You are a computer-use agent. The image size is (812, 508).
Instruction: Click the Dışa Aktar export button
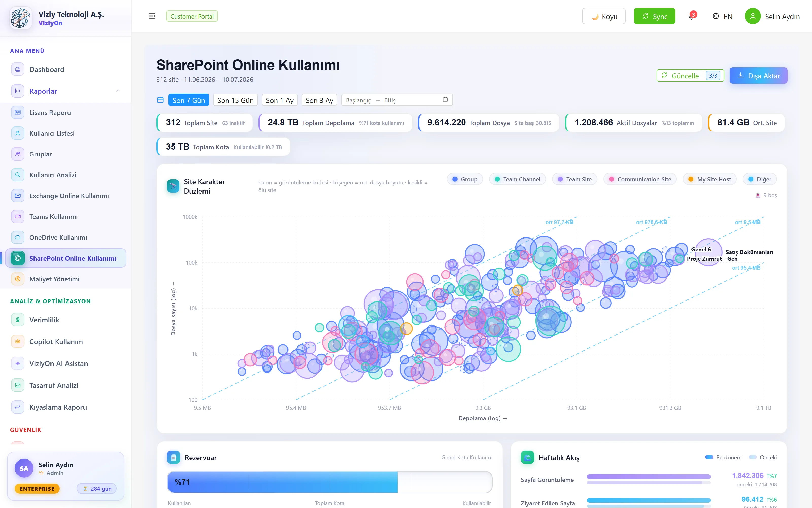(758, 76)
